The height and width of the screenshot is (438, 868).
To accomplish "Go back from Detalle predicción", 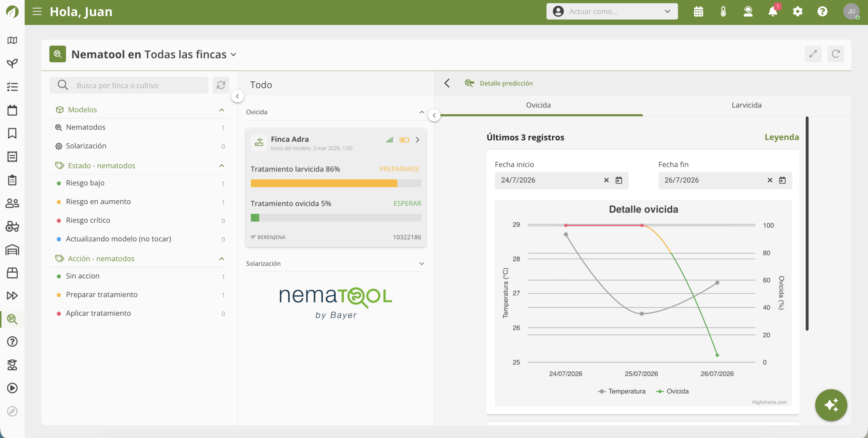I will [447, 83].
